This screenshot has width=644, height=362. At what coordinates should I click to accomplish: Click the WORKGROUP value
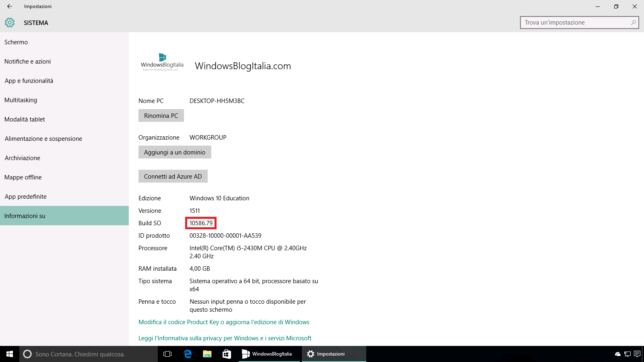click(208, 138)
